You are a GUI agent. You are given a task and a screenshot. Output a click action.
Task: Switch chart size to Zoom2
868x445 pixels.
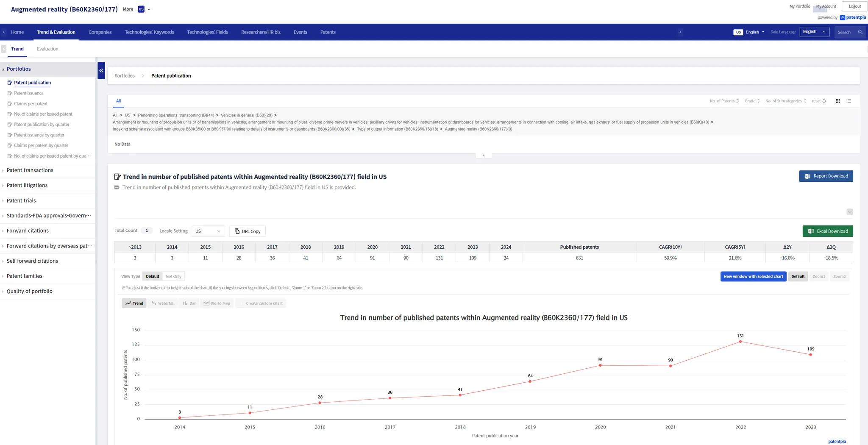point(839,276)
